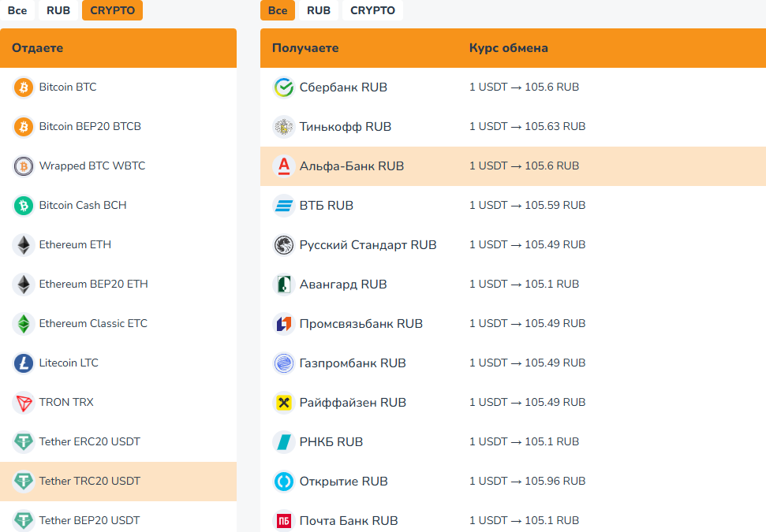Click the Tether ERC20 USDT icon
Viewport: 766px width, 532px height.
(24, 442)
